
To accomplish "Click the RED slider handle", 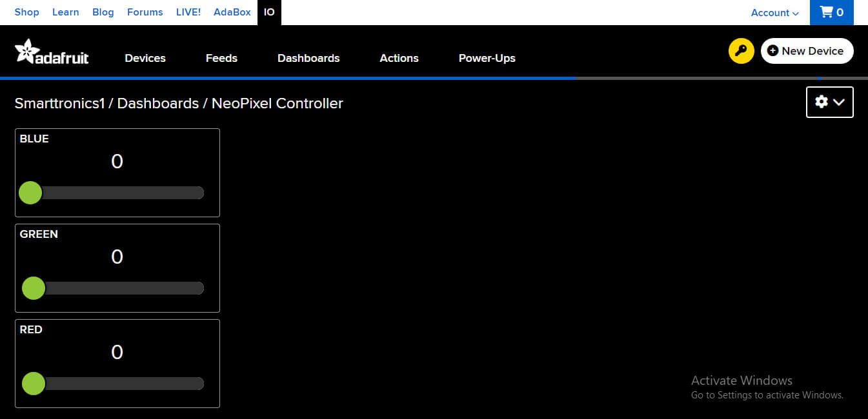I will [x=33, y=384].
